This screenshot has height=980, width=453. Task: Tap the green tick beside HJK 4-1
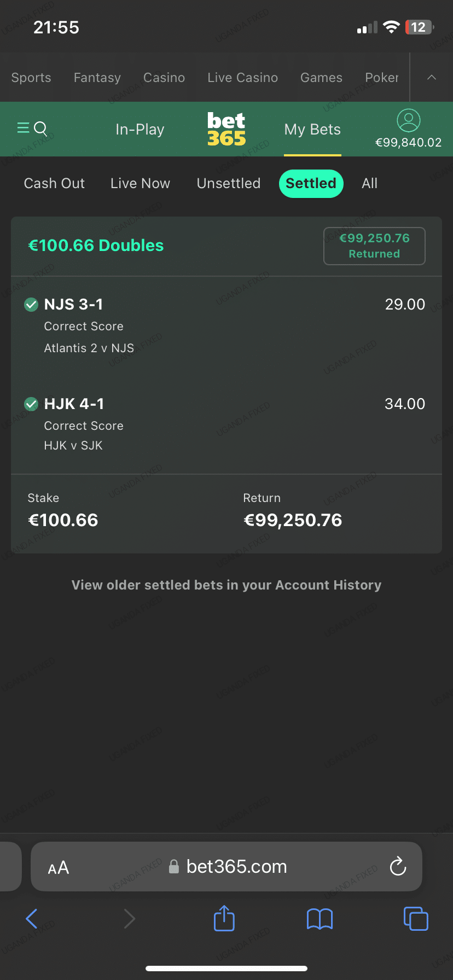[31, 404]
